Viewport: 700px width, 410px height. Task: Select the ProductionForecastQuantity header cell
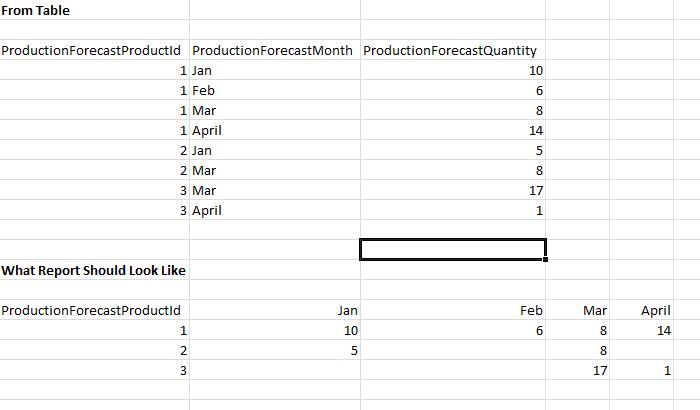tap(450, 51)
